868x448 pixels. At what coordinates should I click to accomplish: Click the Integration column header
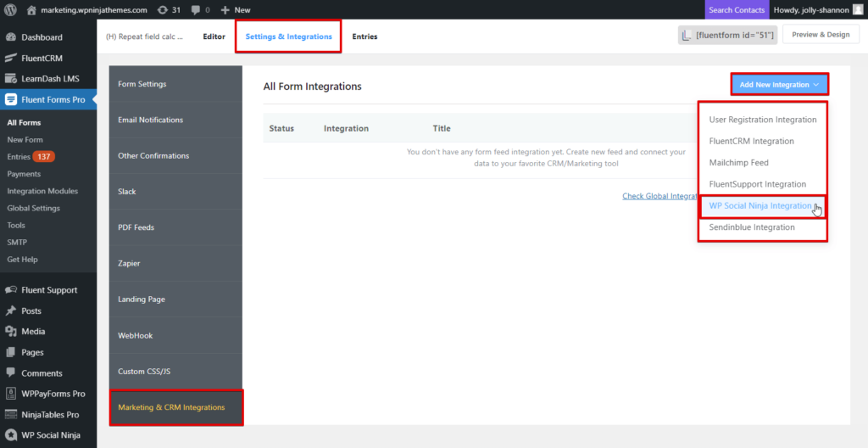pos(346,129)
